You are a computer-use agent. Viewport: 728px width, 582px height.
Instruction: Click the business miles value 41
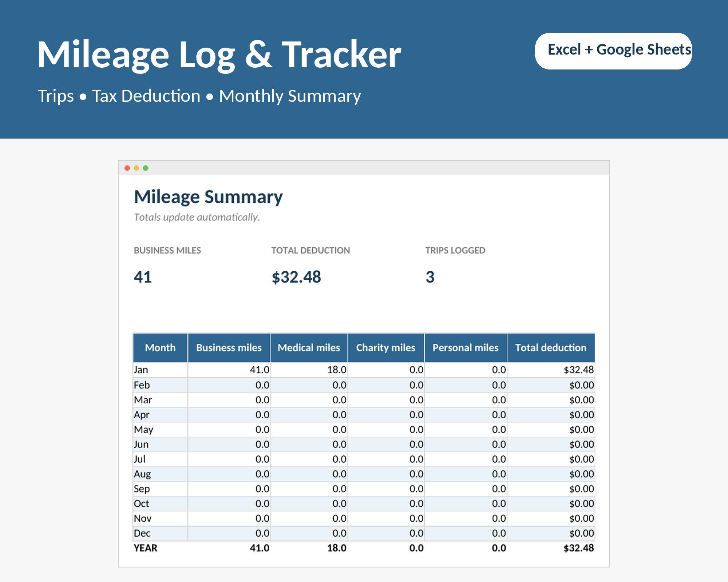click(143, 277)
